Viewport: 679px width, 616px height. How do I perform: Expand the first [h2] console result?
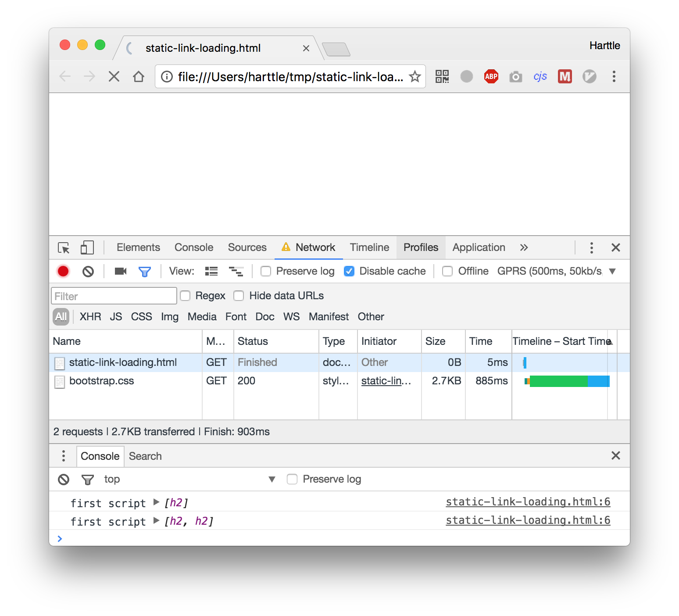click(156, 502)
